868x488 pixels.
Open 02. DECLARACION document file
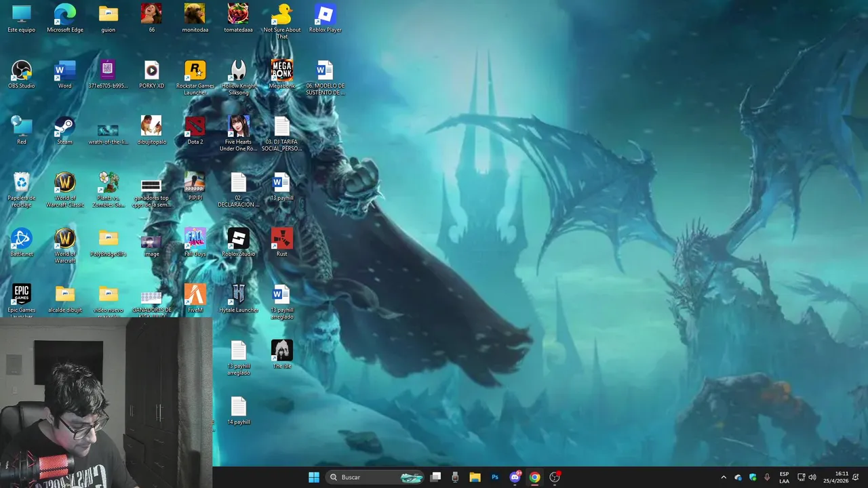pyautogui.click(x=238, y=190)
